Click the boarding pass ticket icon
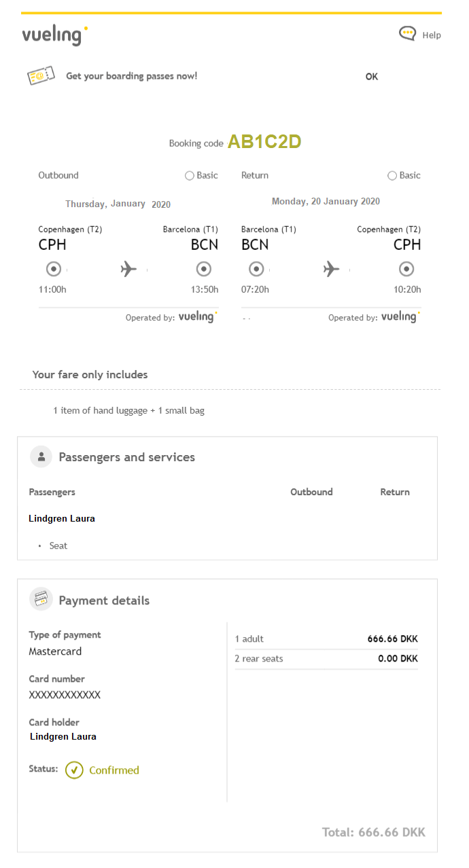Image resolution: width=469 pixels, height=868 pixels. click(x=41, y=76)
